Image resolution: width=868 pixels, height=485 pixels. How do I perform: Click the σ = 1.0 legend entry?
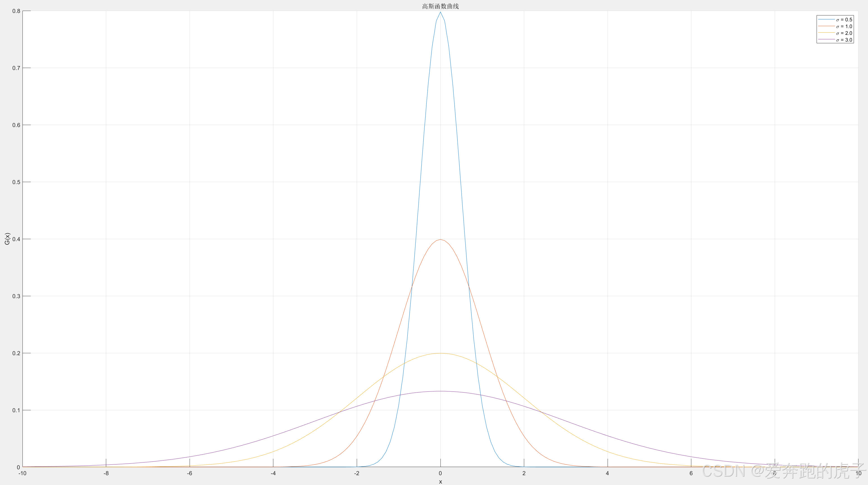pos(844,27)
